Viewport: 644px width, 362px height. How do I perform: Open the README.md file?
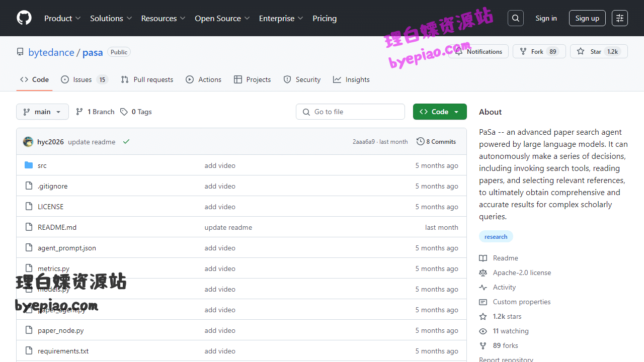click(57, 227)
